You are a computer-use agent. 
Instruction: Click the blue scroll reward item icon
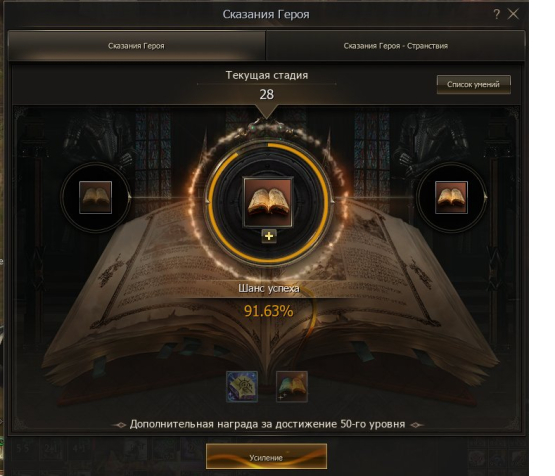(242, 386)
